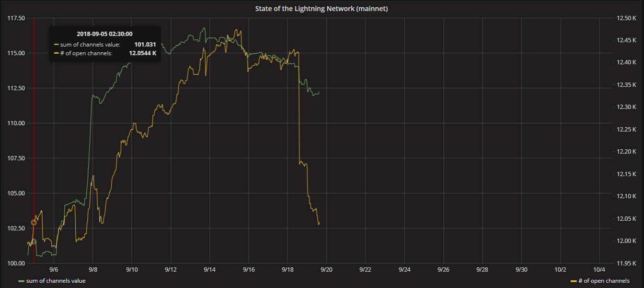
Task: Click the left axis value '100.00'
Action: tap(16, 263)
